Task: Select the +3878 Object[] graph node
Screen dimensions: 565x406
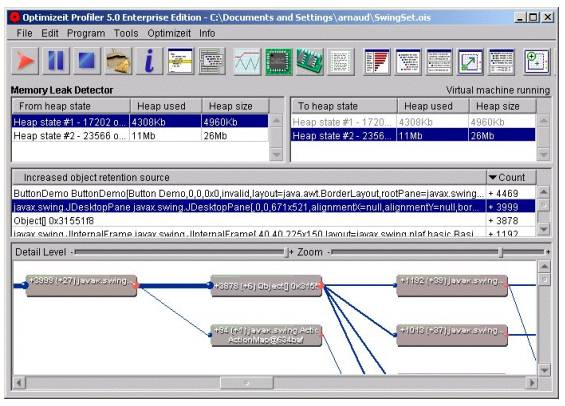Action: pyautogui.click(x=267, y=286)
